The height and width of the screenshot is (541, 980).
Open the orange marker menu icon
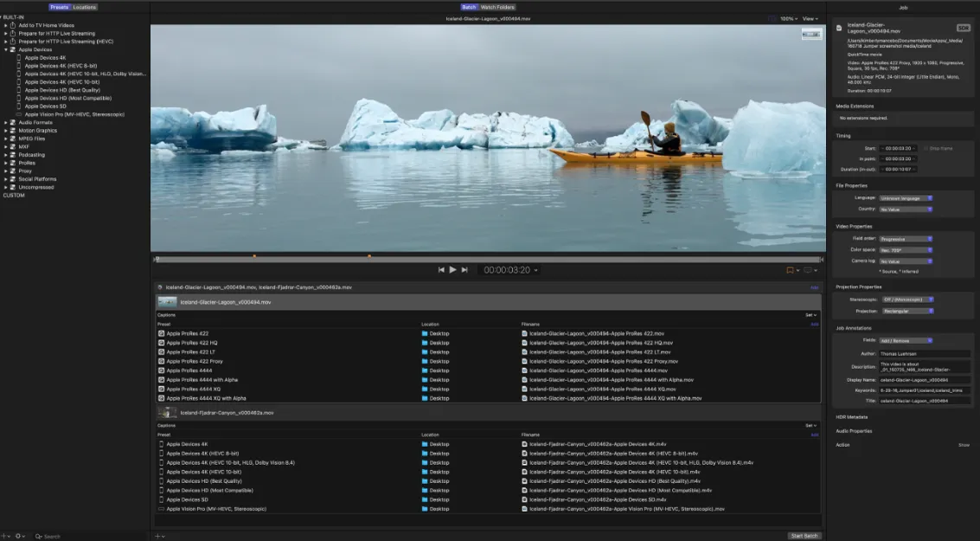(790, 270)
